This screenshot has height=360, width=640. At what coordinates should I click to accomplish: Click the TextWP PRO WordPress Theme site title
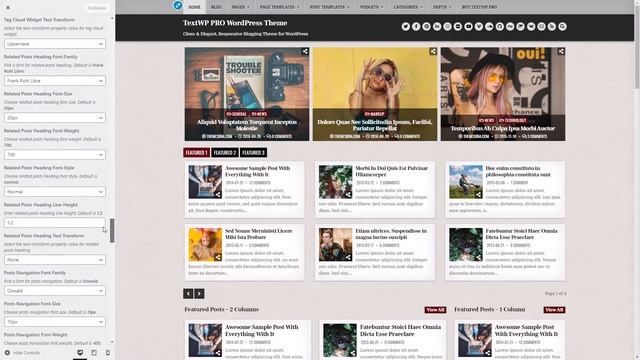click(x=235, y=23)
